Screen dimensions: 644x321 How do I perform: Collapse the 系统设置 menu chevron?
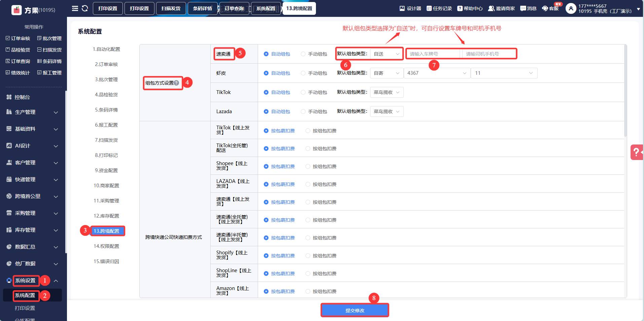pyautogui.click(x=56, y=281)
